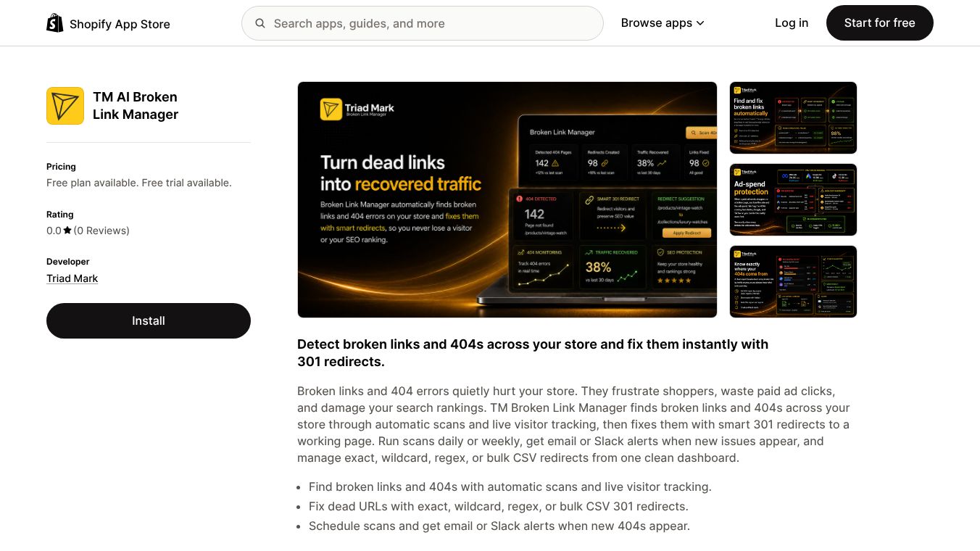The height and width of the screenshot is (551, 980).
Task: Click the Shopify bag logo icon
Action: (55, 23)
